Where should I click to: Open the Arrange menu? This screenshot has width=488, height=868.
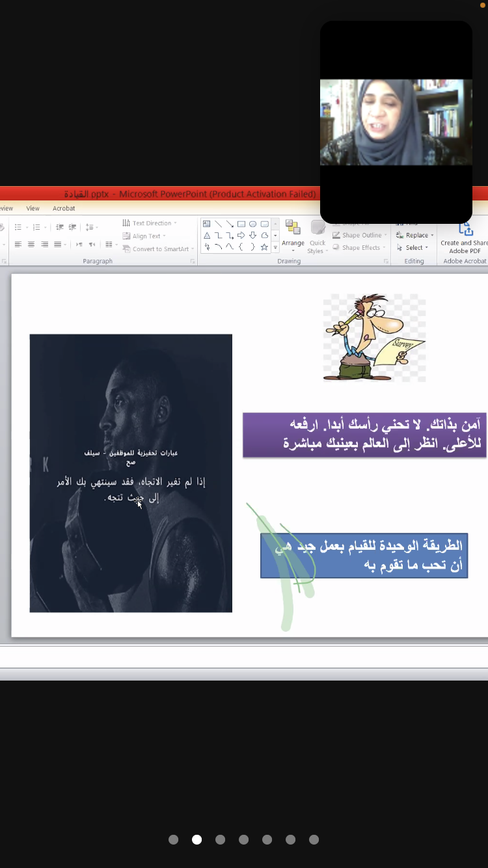pos(293,237)
